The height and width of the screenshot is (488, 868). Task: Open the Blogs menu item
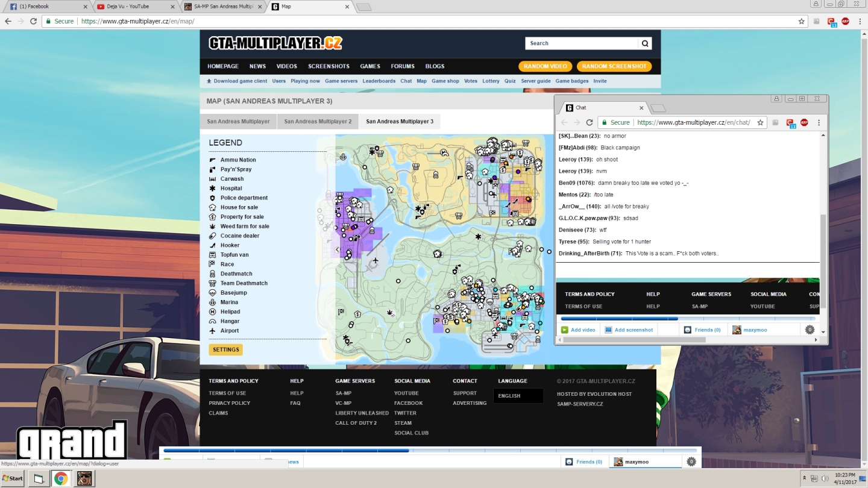pos(435,66)
